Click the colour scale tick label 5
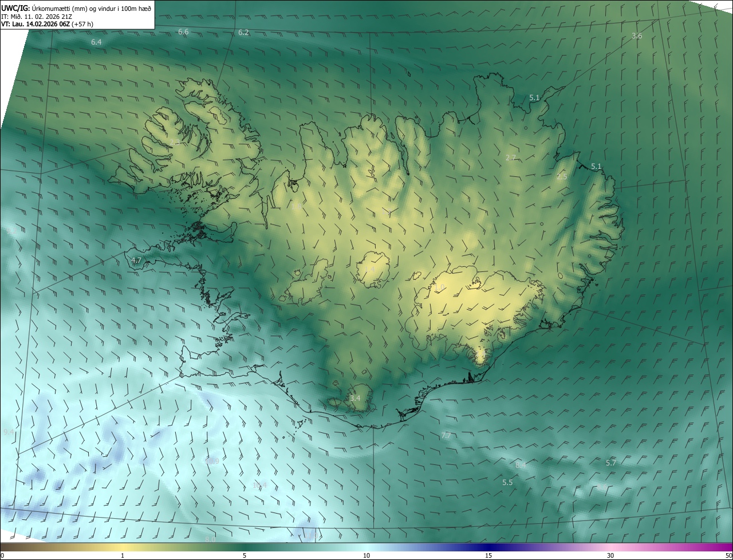The image size is (733, 560). point(245,555)
